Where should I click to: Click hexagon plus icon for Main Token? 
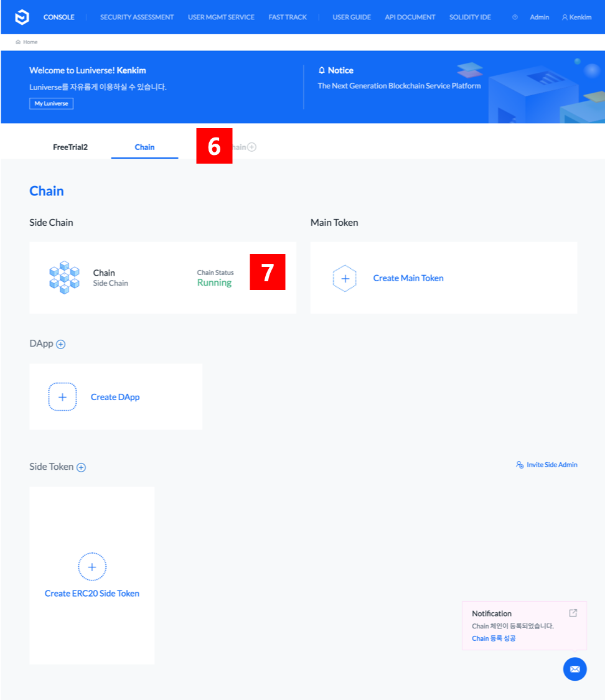click(345, 279)
